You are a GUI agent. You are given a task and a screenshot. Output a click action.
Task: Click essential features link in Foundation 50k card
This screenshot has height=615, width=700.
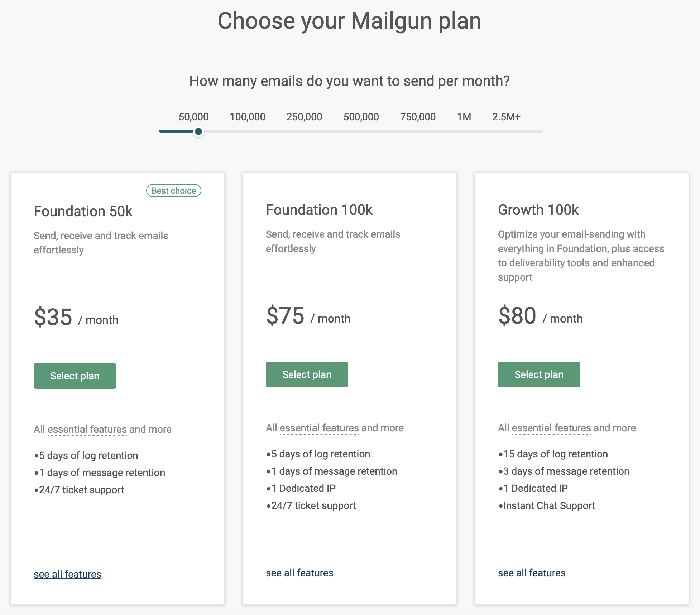[x=87, y=429]
